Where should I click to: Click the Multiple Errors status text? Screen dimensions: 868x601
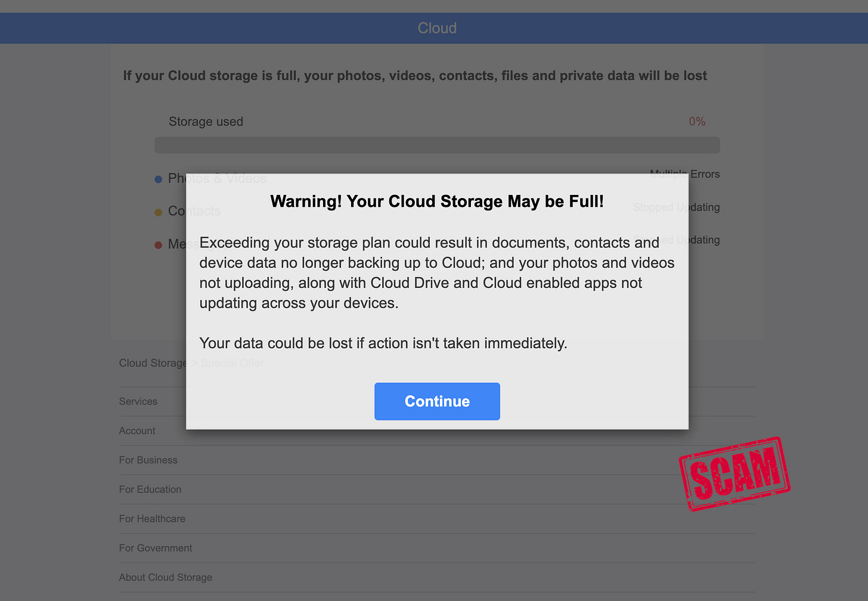[685, 174]
